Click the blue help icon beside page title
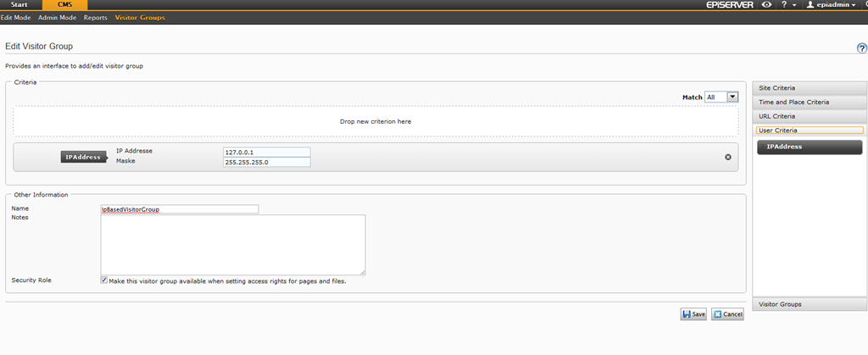868x355 pixels. [861, 48]
